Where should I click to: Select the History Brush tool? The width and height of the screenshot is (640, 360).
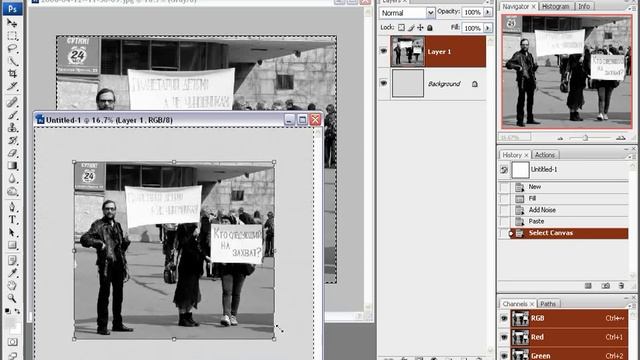[x=12, y=140]
